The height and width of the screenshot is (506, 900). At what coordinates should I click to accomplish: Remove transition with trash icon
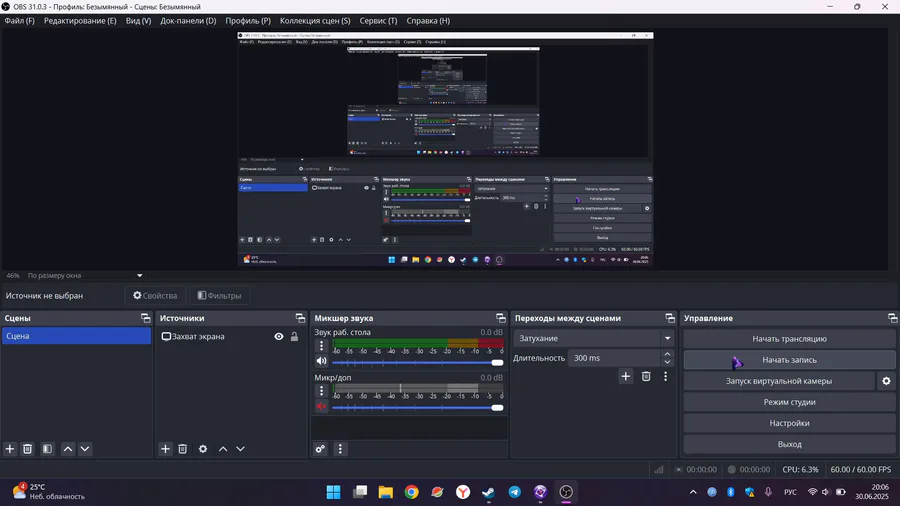pos(646,376)
